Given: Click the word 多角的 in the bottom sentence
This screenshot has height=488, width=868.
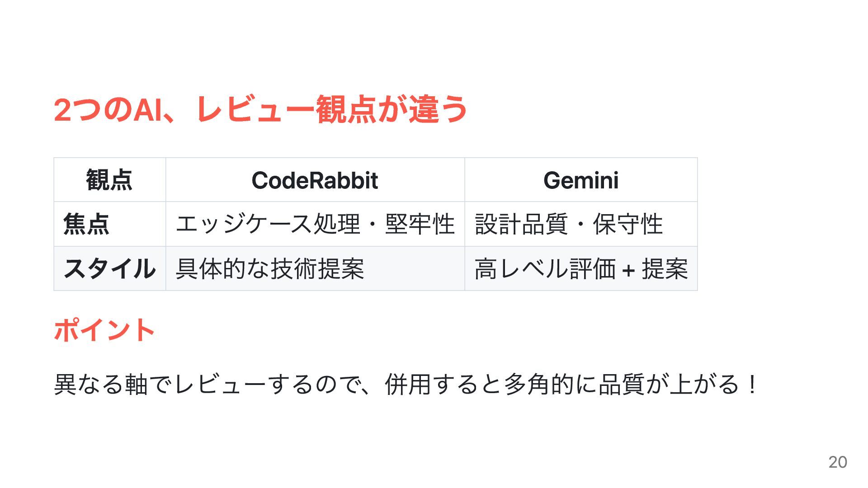Looking at the screenshot, I should (x=538, y=384).
